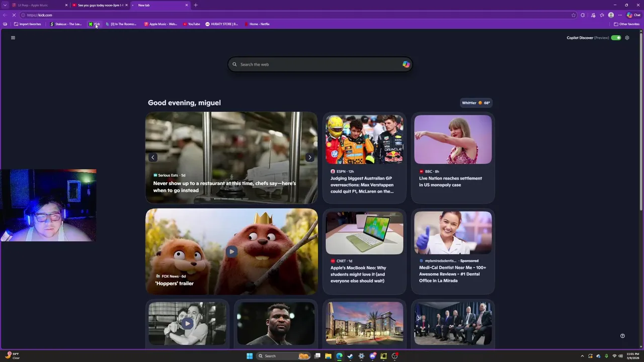Open the Whittier 68° weather widget
This screenshot has width=644, height=362.
(476, 103)
